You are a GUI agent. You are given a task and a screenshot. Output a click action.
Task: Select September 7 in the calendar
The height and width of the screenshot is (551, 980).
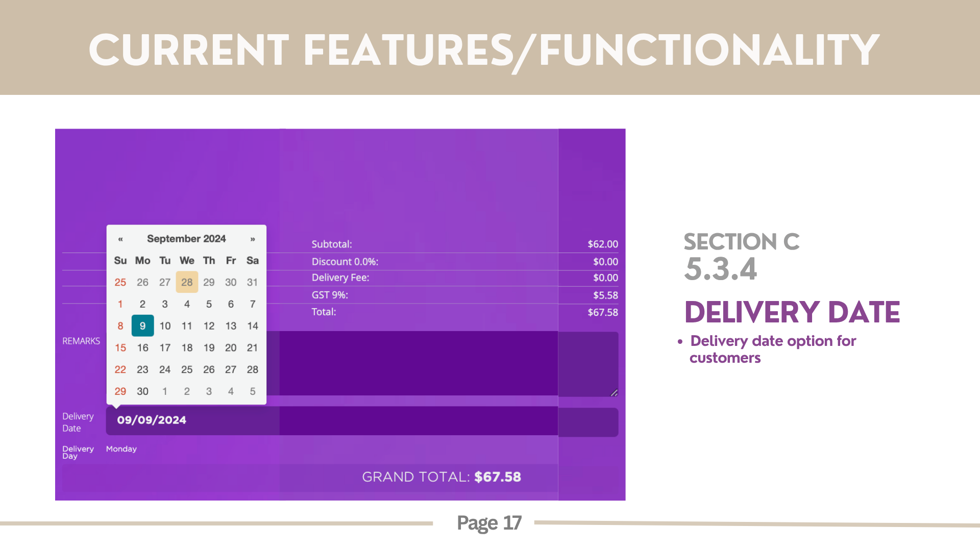[x=253, y=304]
